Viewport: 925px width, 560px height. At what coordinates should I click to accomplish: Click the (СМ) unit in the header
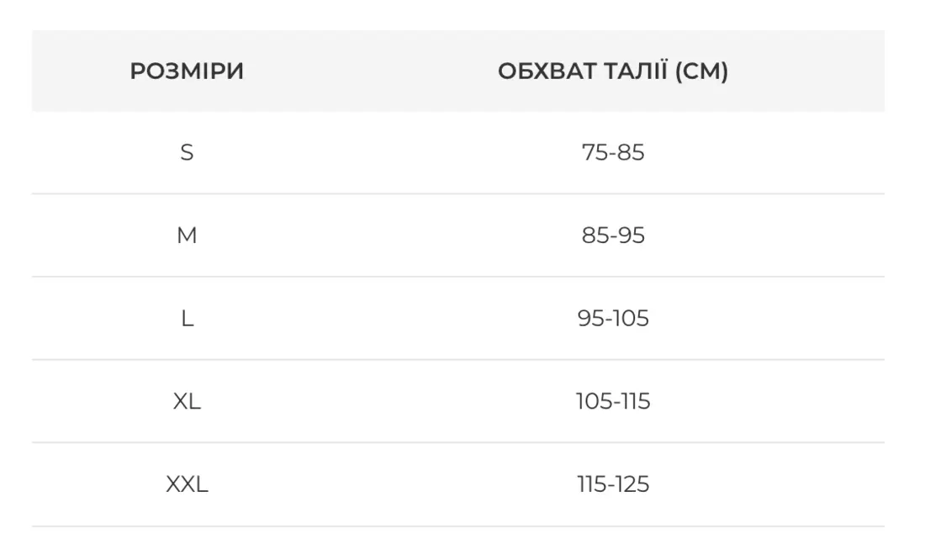[x=700, y=71]
